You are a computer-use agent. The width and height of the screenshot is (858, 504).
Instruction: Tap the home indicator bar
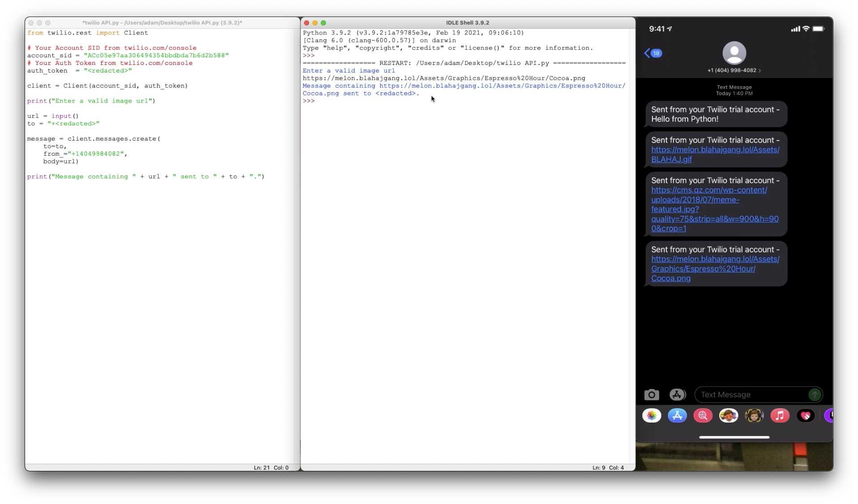pos(734,437)
